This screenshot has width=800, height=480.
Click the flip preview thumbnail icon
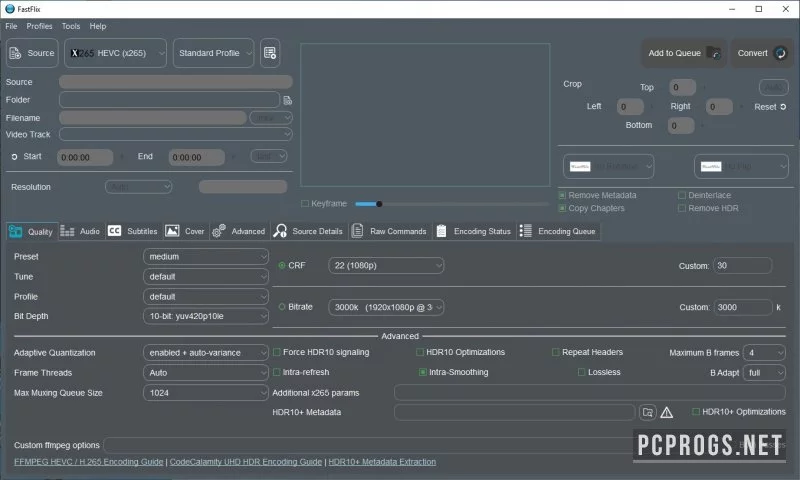(x=711, y=166)
